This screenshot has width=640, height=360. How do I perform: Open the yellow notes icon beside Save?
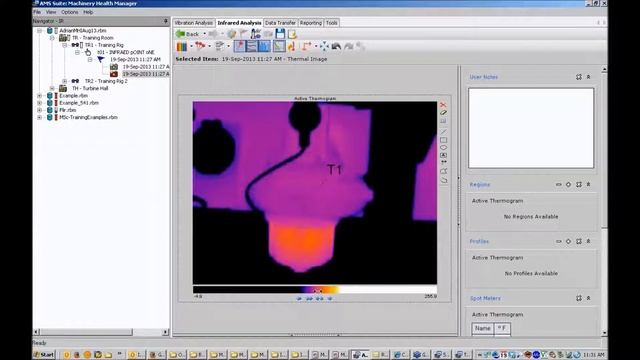coord(292,34)
